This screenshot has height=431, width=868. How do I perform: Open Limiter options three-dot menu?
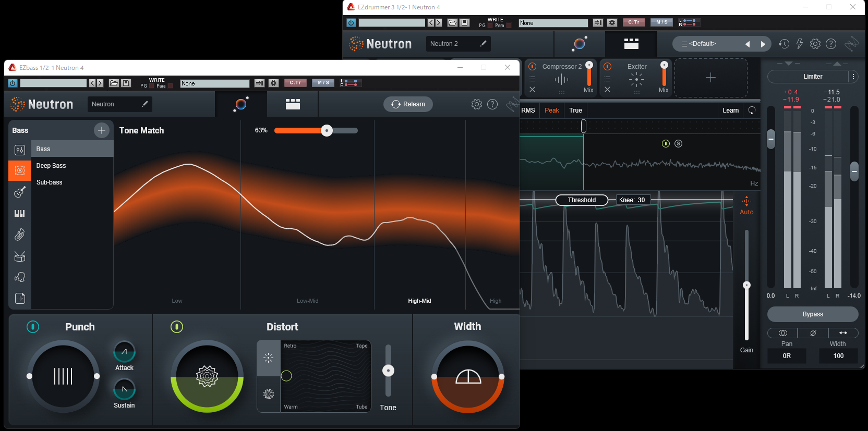pos(853,77)
